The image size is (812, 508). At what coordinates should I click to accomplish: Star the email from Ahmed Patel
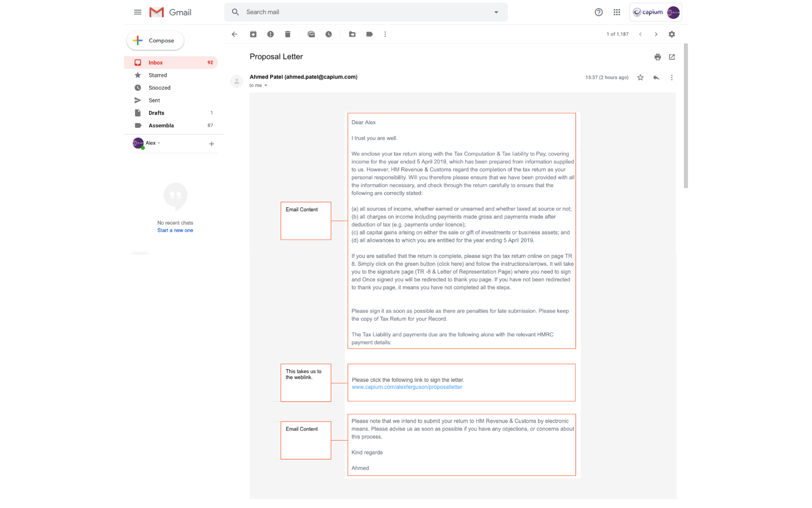(640, 78)
